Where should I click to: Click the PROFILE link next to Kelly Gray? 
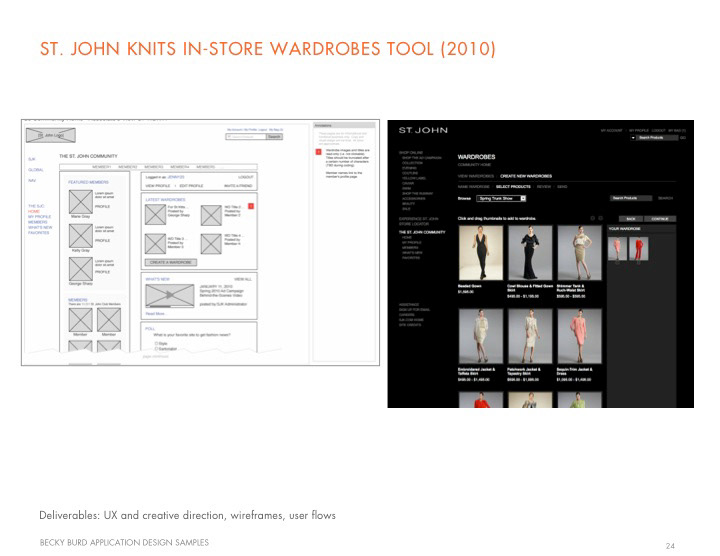tap(102, 241)
